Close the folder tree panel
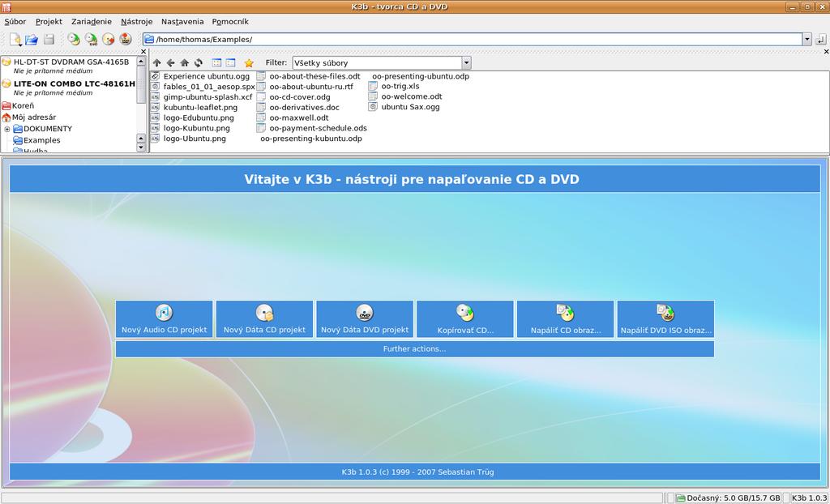The width and height of the screenshot is (830, 504). pos(143,51)
